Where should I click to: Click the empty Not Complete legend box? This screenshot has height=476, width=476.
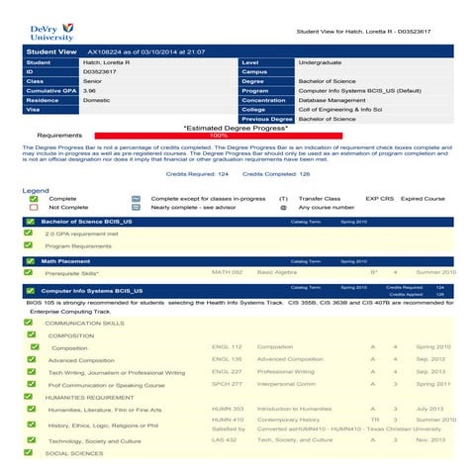pos(34,207)
